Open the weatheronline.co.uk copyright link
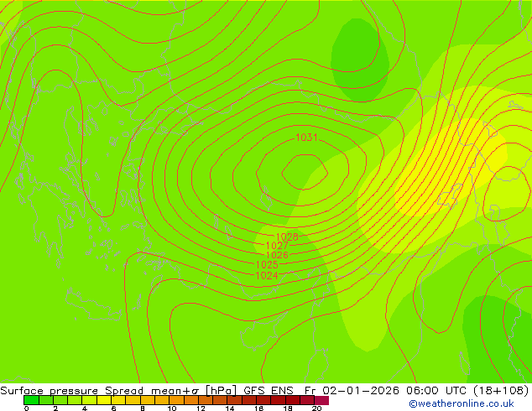The height and width of the screenshot is (411, 532). pyautogui.click(x=462, y=403)
